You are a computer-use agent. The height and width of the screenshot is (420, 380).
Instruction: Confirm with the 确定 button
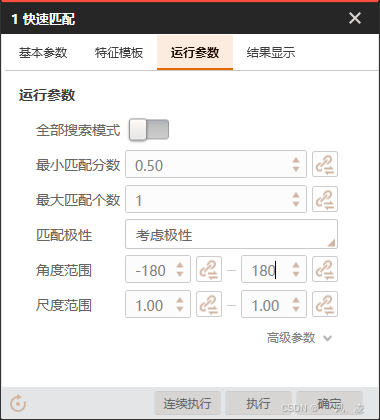[x=329, y=403]
